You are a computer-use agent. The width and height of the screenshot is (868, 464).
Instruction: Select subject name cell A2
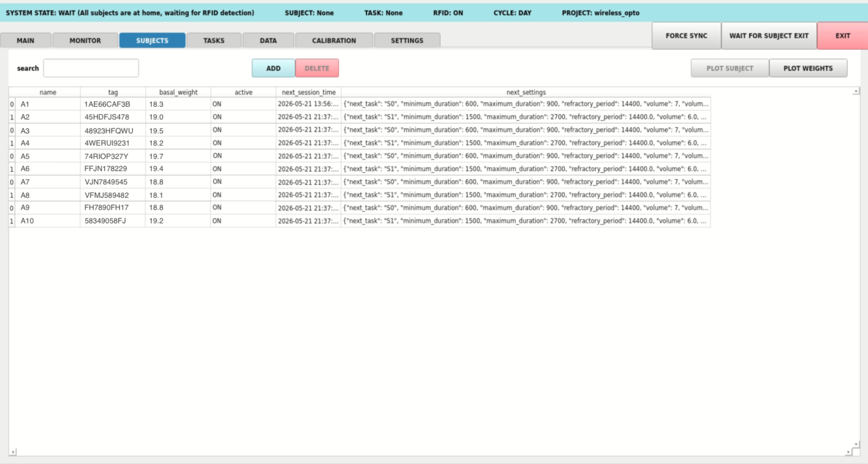coord(48,117)
